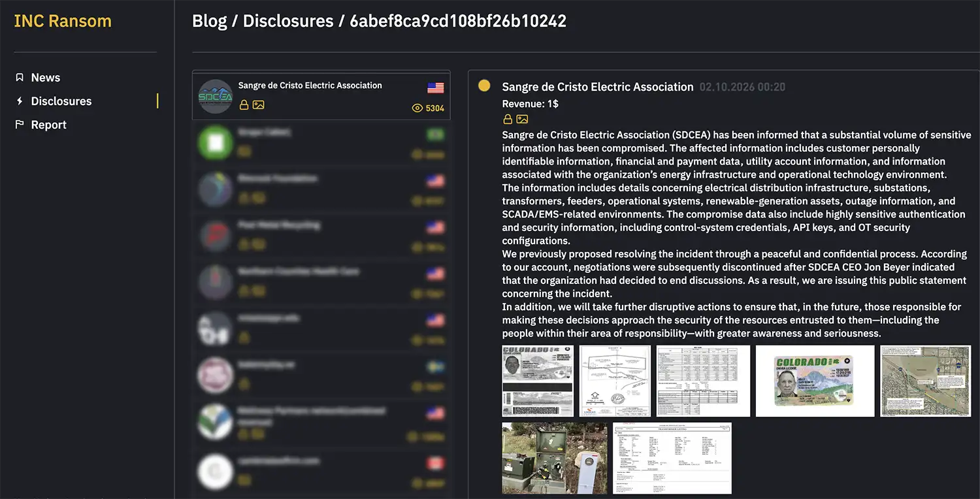The height and width of the screenshot is (499, 980).
Task: Click the 5304 view count
Action: [435, 108]
